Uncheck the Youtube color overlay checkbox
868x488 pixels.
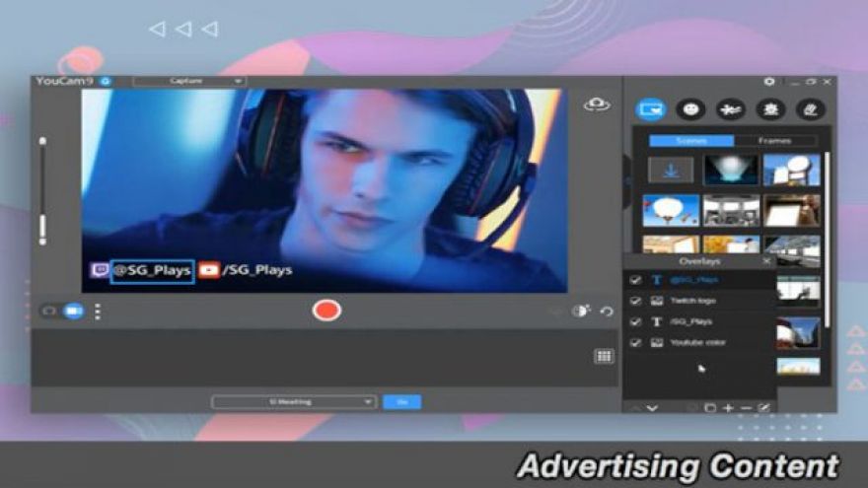tap(635, 342)
